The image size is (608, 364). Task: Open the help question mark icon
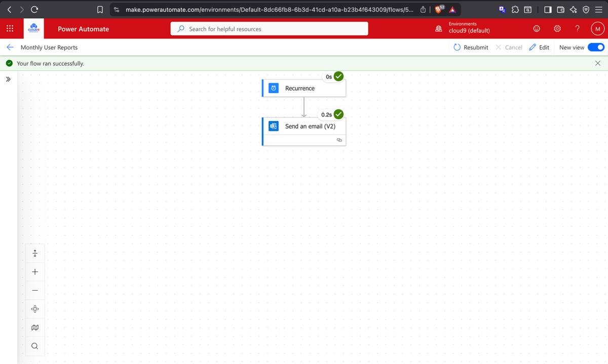click(x=577, y=29)
